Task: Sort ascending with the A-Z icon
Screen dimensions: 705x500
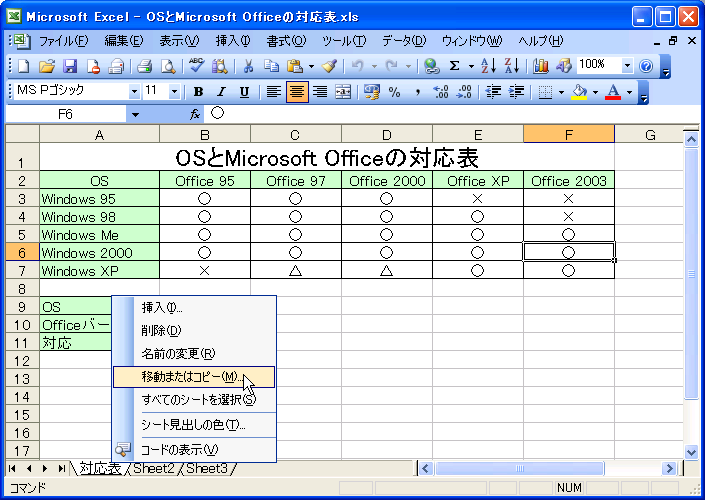Action: (488, 66)
